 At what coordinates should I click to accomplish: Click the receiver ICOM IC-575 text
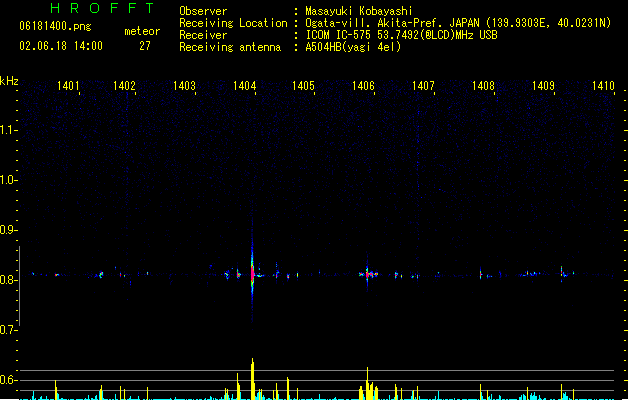pos(402,35)
